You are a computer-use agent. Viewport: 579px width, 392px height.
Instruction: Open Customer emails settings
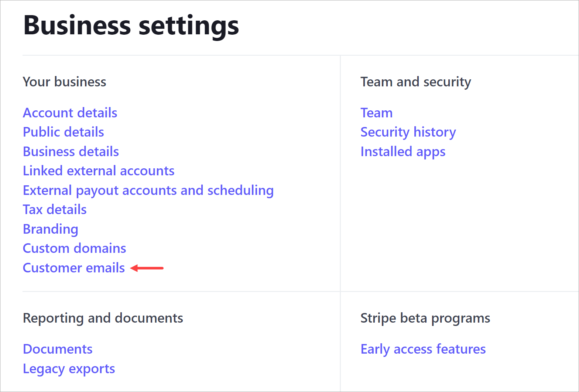74,268
